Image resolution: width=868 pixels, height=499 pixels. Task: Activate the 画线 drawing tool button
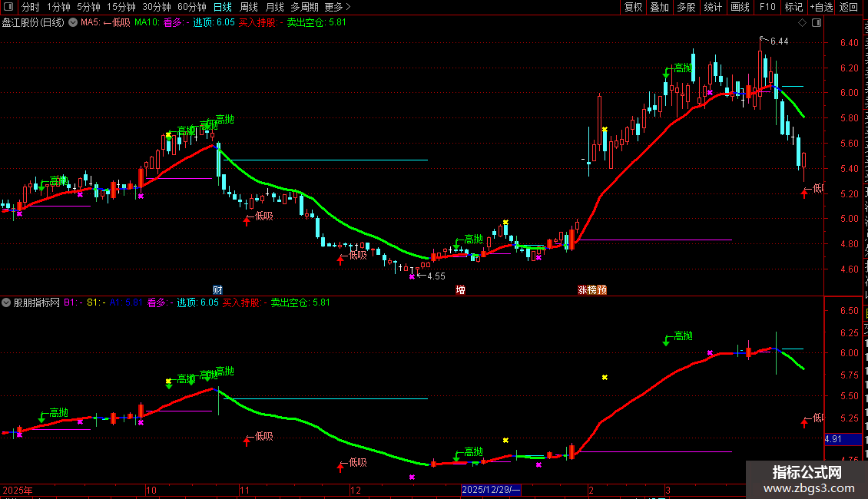click(740, 7)
